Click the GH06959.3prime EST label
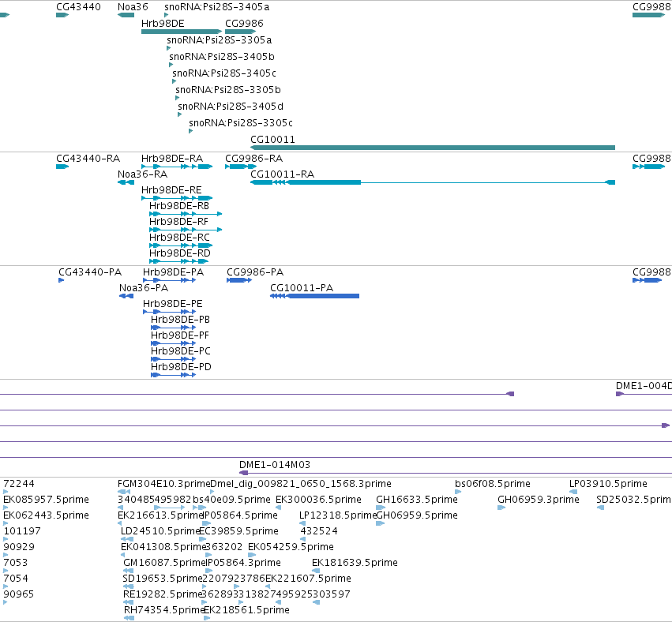Image resolution: width=672 pixels, height=622 pixels. 539,500
